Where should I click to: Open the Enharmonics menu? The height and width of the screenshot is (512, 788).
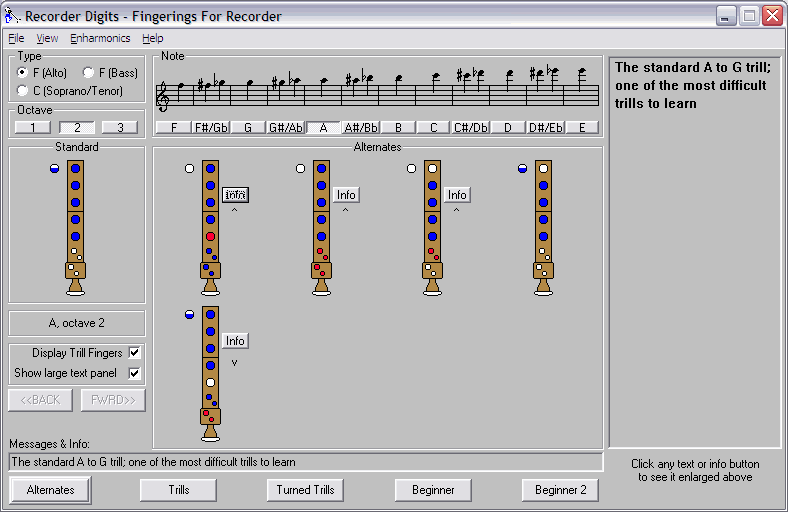point(100,38)
